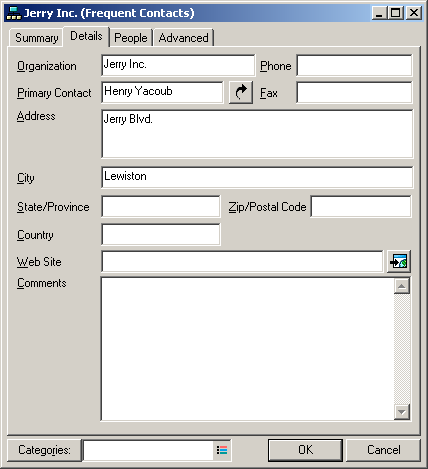Click the organization icon in the title bar
The height and width of the screenshot is (469, 428).
tap(14, 13)
